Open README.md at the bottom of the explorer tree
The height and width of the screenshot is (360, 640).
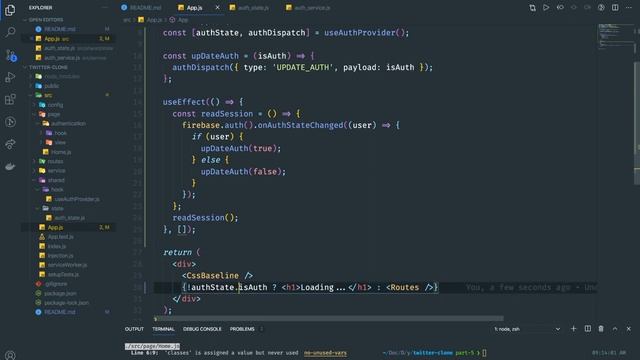click(60, 312)
